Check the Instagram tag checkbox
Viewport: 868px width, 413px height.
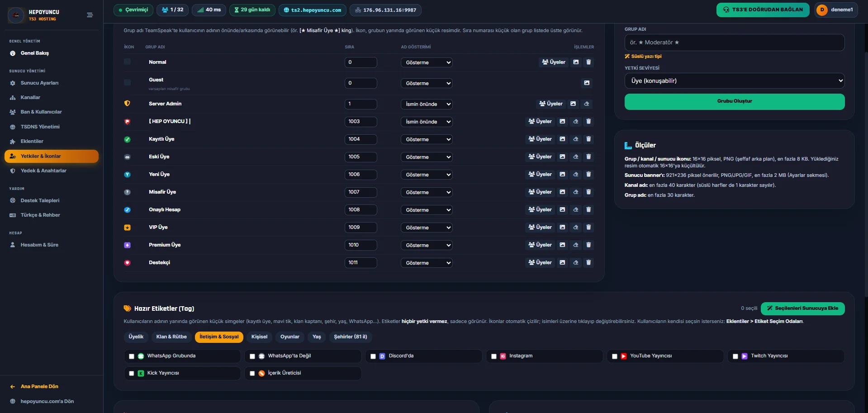(494, 356)
